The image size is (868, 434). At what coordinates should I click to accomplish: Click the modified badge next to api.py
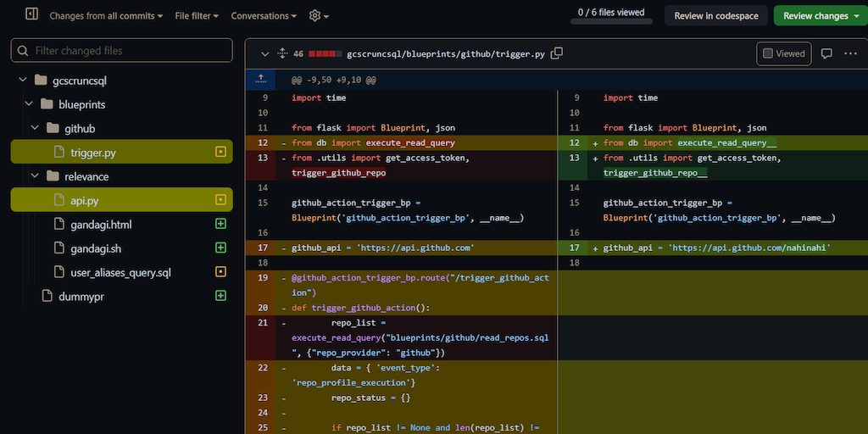220,200
